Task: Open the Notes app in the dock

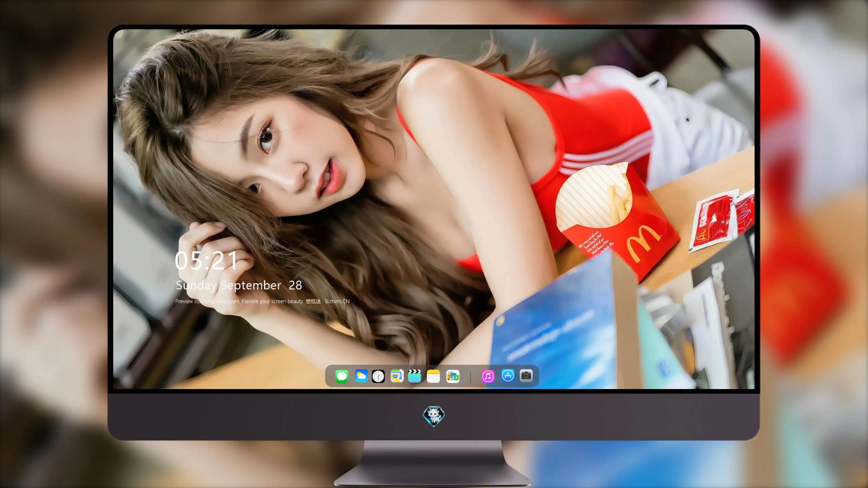Action: click(x=433, y=376)
